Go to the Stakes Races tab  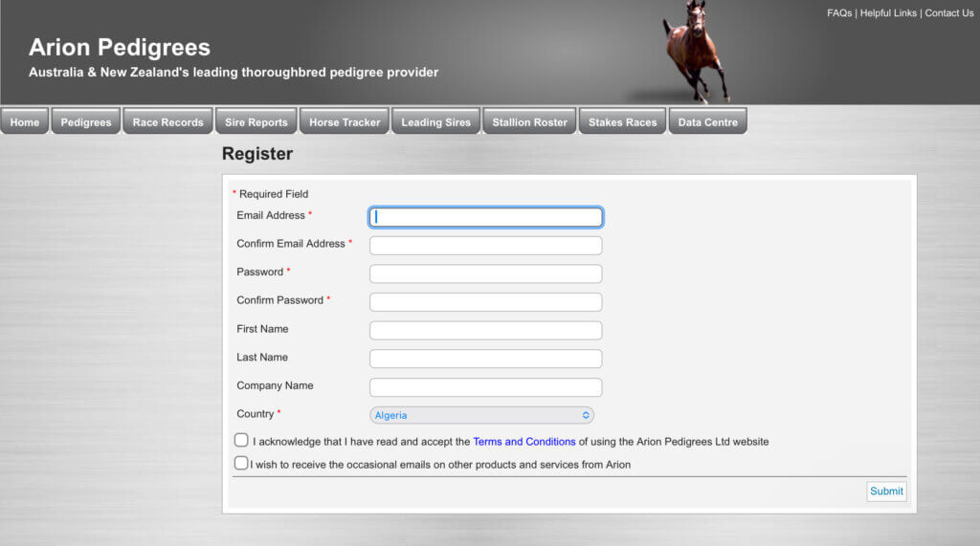coord(622,121)
